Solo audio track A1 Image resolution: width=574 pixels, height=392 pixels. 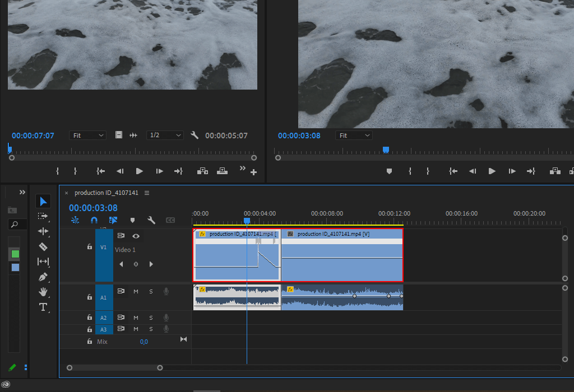[x=151, y=291]
